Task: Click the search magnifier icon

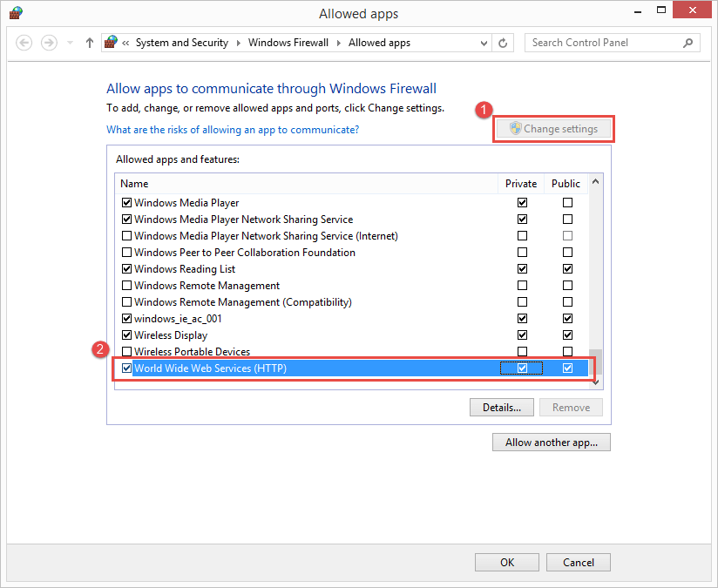Action: click(688, 43)
